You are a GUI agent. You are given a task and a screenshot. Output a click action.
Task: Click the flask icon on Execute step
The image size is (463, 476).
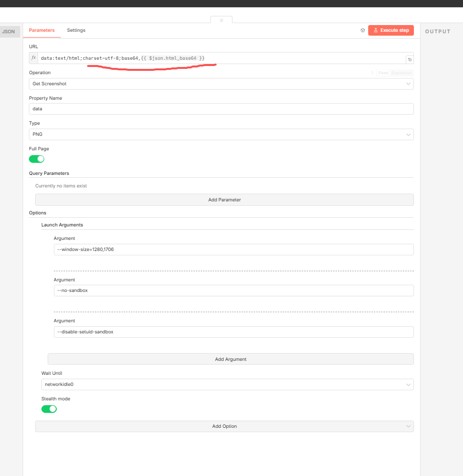pos(375,30)
